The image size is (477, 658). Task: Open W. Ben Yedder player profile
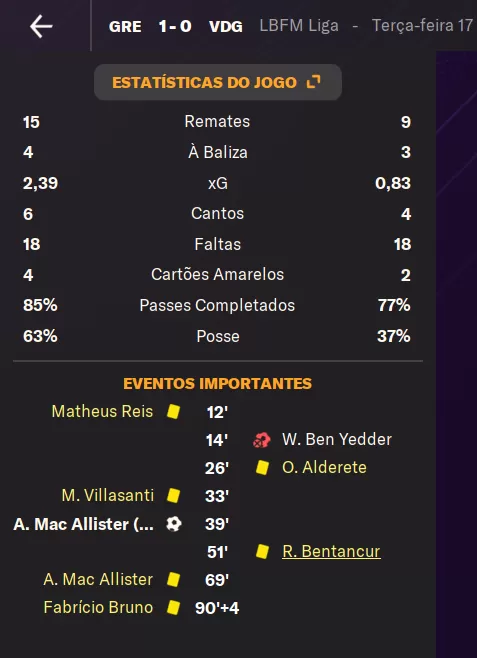pos(337,439)
